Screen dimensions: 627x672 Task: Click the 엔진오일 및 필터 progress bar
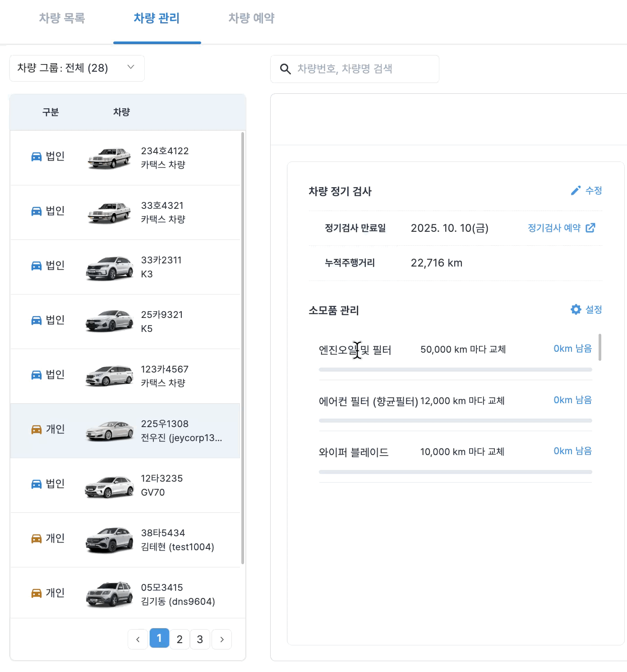tap(455, 370)
